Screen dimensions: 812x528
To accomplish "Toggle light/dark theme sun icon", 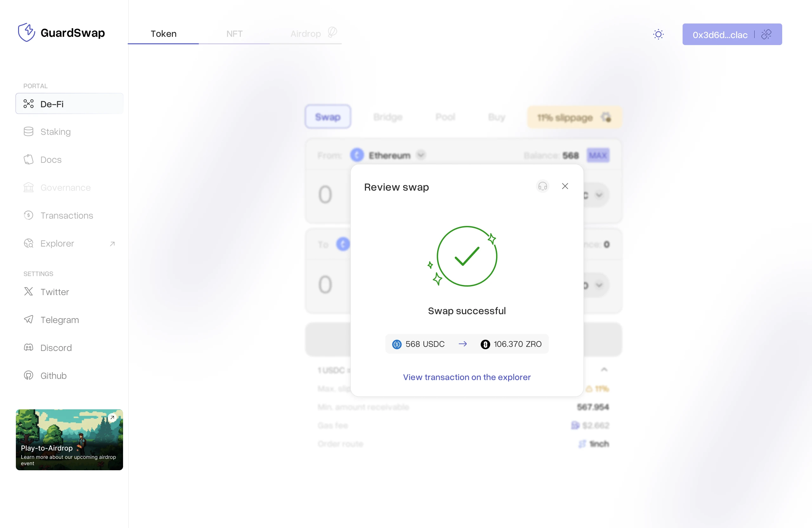I will point(658,34).
